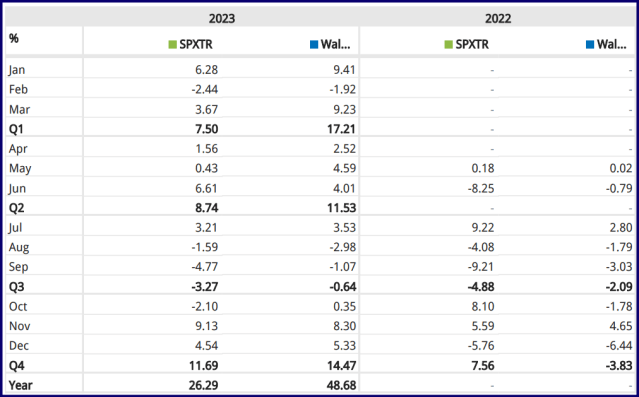639x397 pixels.
Task: Select the Mar row label
Action: click(x=20, y=109)
